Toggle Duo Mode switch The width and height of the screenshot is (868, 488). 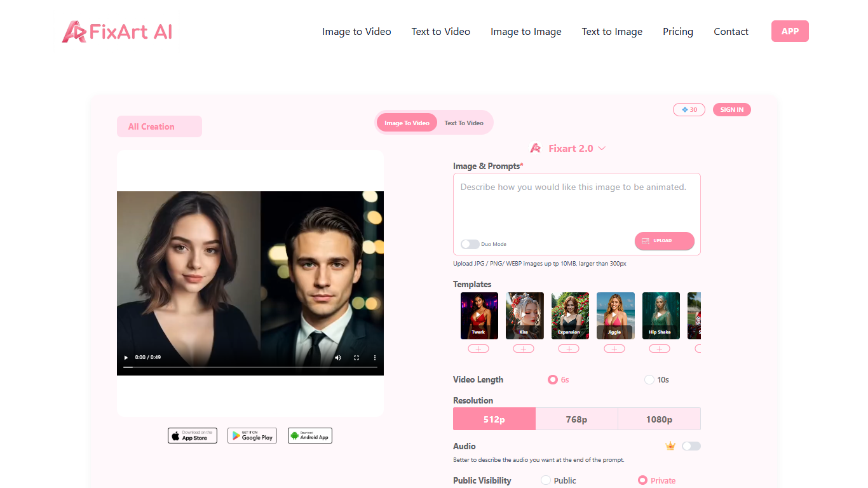click(470, 244)
